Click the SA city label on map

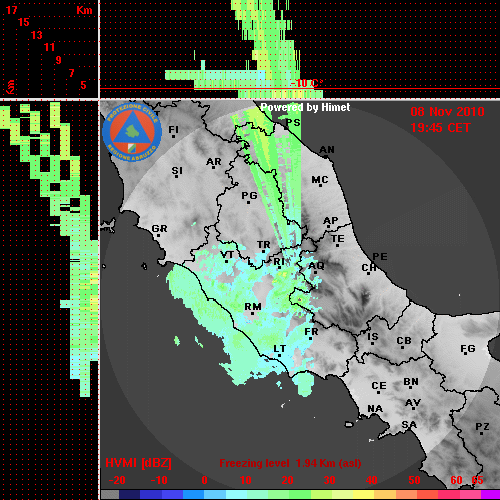409,425
